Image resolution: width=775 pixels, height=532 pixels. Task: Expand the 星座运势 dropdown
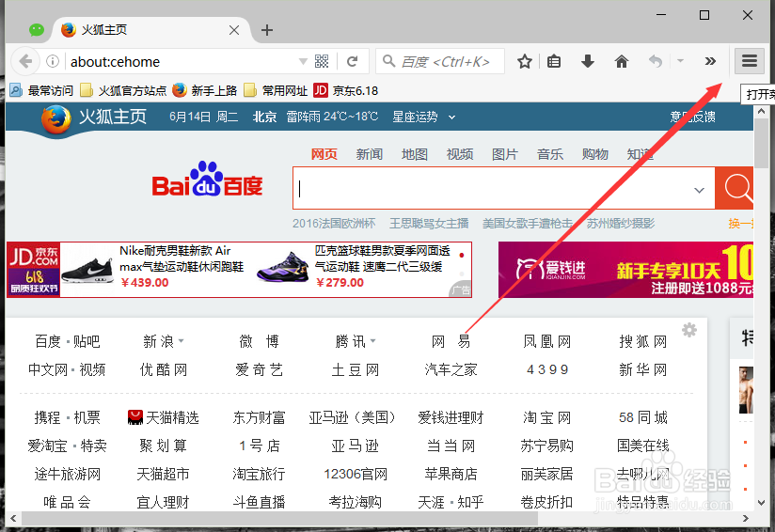[451, 117]
